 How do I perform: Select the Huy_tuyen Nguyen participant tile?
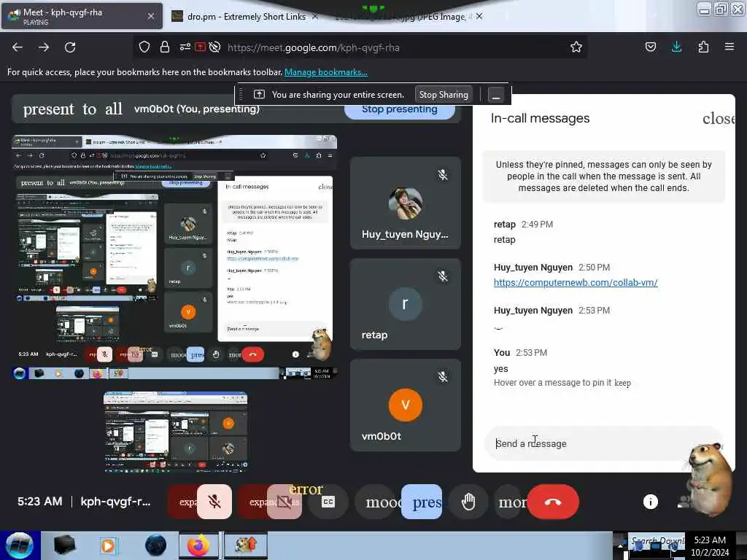point(406,203)
